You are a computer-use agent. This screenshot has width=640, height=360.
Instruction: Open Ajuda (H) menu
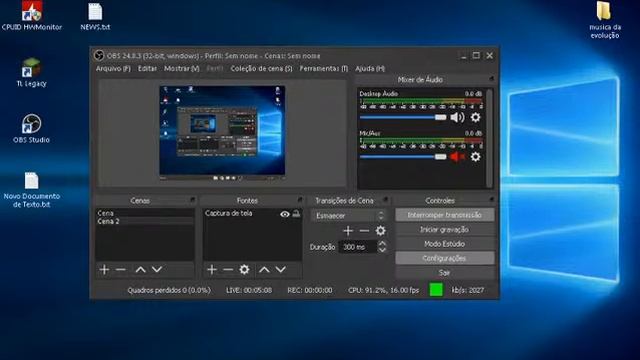370,69
